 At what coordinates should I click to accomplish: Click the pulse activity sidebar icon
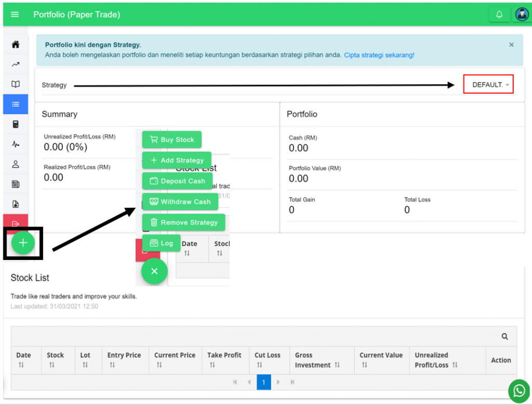click(16, 145)
